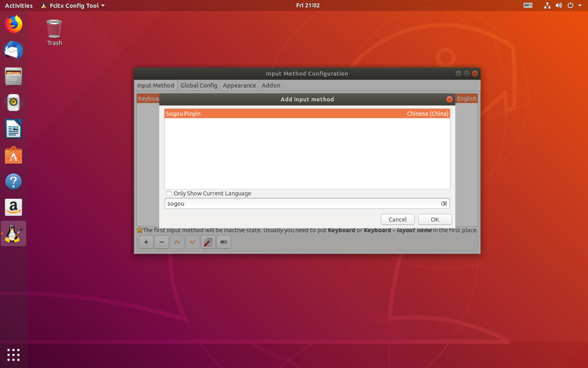Click the minus remove input method button
Viewport: 588px width, 368px height.
[x=161, y=242]
